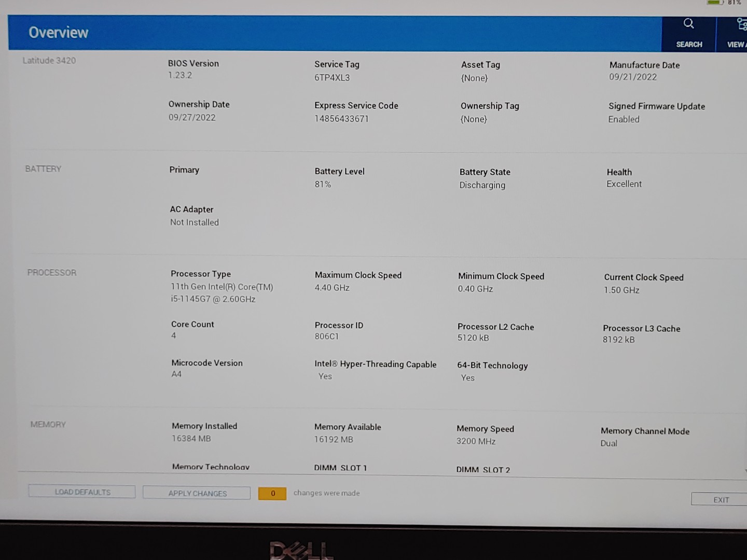Click the Load Defaults button
This screenshot has height=560, width=747.
tap(82, 492)
